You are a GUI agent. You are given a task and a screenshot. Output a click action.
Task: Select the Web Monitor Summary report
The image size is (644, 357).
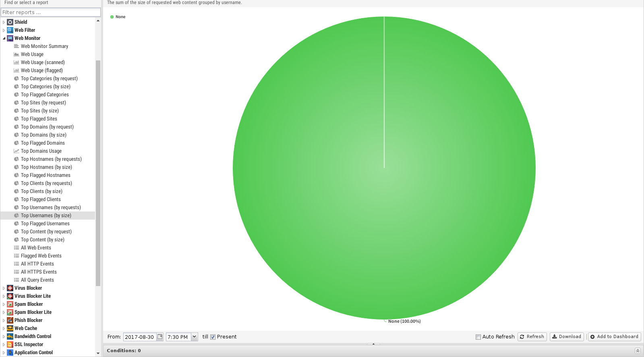coord(44,46)
